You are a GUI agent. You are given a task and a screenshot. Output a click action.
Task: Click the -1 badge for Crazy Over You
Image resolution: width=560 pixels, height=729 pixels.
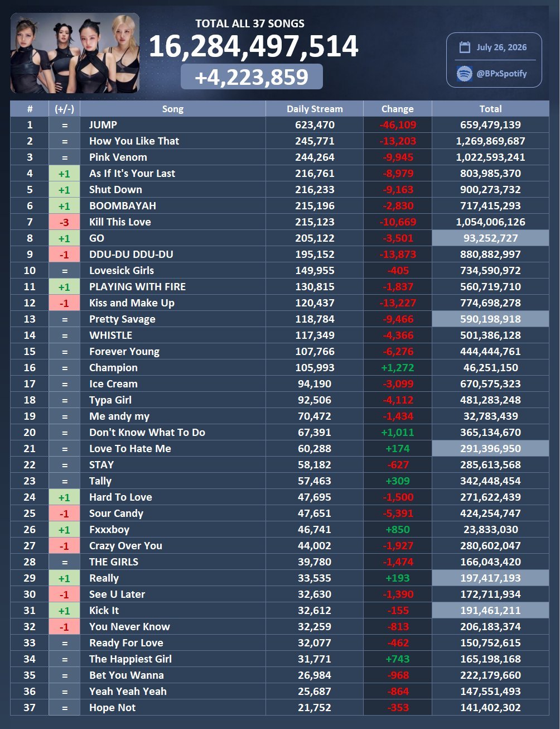tap(65, 546)
